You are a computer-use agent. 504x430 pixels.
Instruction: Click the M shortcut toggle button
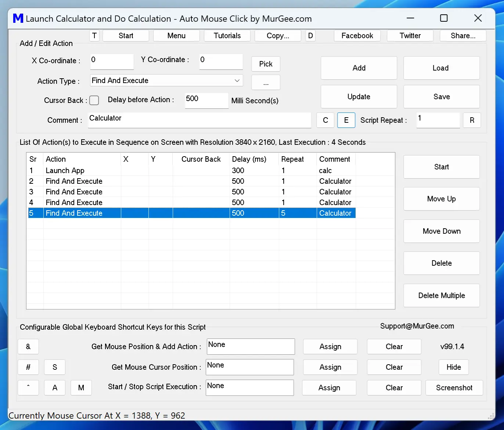[x=81, y=388]
